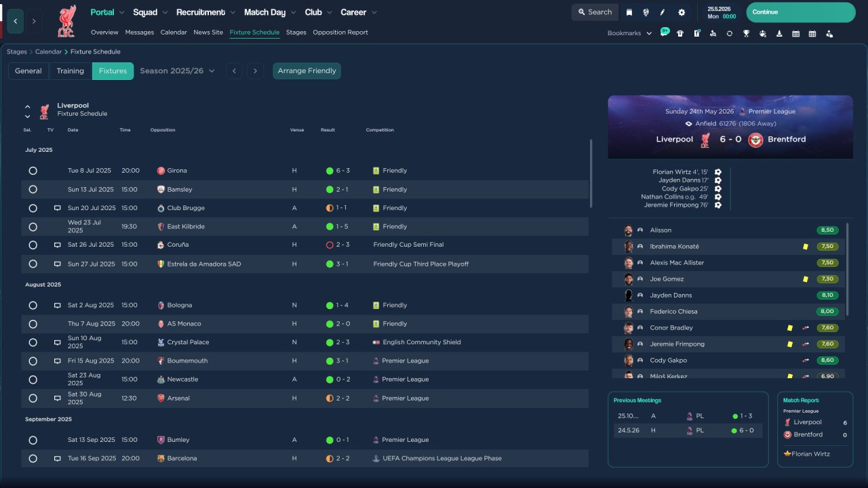
Task: Click the Arrange Friendly button
Action: [x=307, y=70]
